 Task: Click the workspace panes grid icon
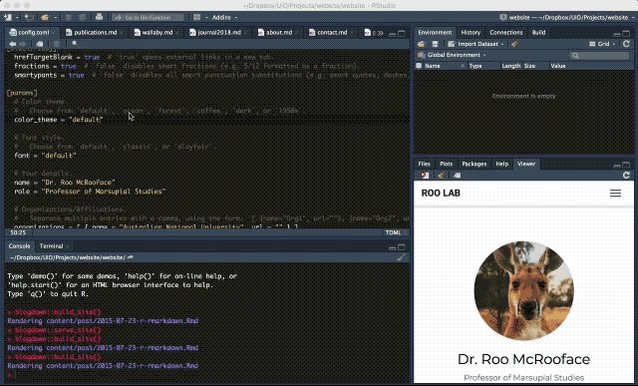[197, 17]
